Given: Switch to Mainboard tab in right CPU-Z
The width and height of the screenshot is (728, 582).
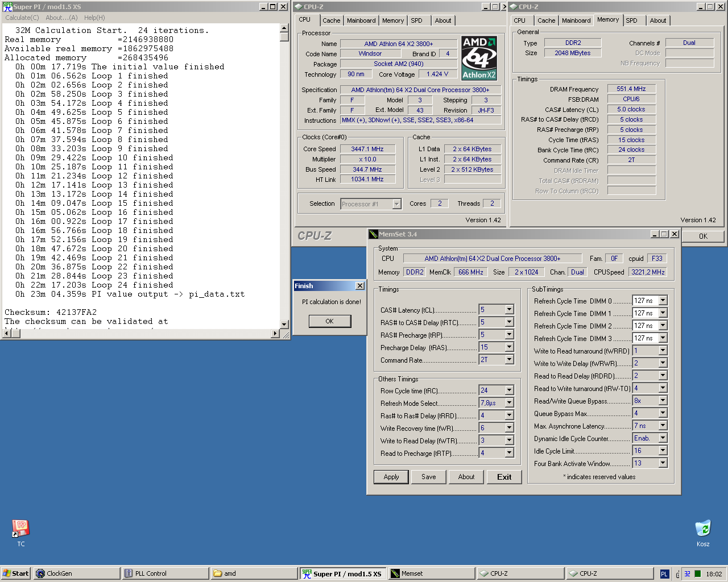Looking at the screenshot, I should pyautogui.click(x=576, y=20).
